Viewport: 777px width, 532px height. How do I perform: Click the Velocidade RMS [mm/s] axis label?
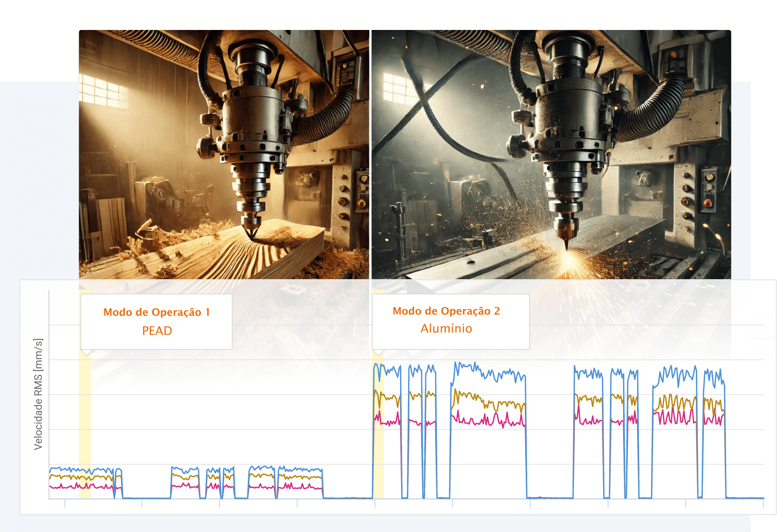point(38,394)
